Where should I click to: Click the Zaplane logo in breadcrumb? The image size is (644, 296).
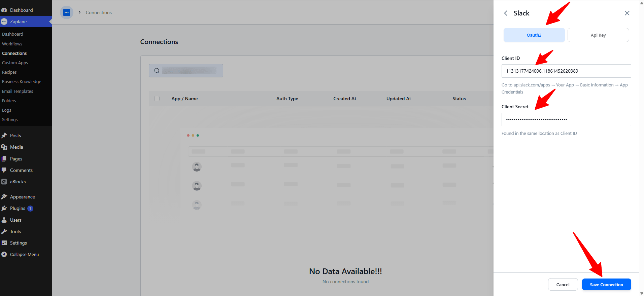67,12
